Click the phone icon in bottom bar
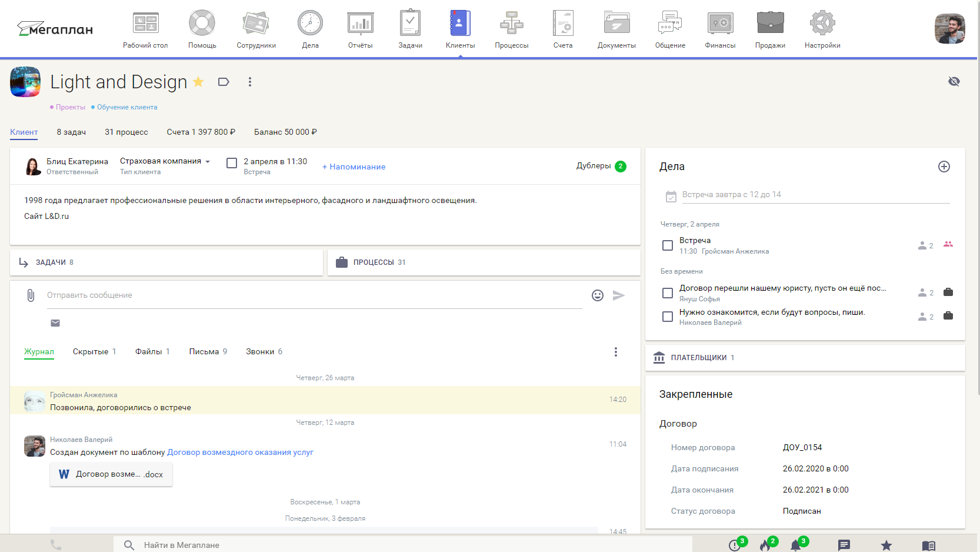Viewport: 980px width, 552px height. [56, 545]
